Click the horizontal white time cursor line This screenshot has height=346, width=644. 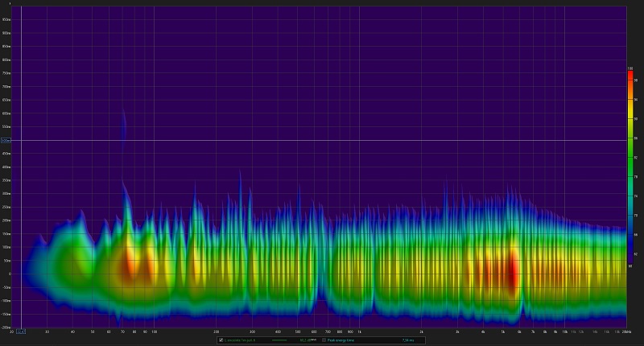tap(322, 140)
